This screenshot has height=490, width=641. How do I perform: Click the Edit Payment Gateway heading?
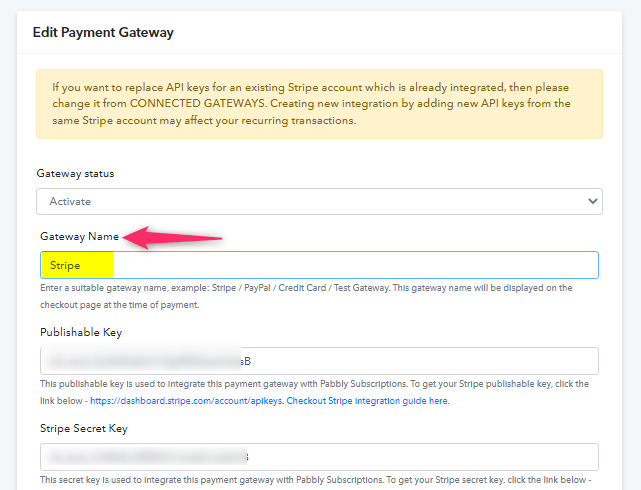coord(103,32)
